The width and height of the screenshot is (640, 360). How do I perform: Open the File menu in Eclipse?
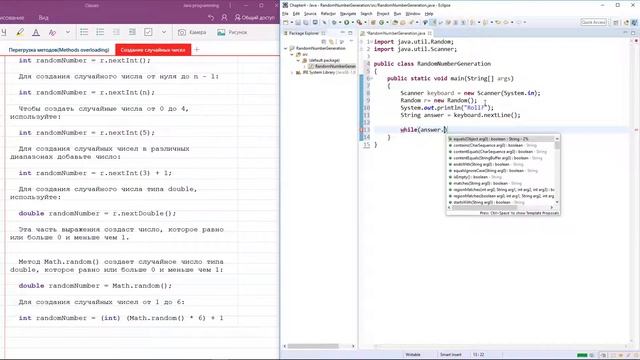click(x=285, y=14)
